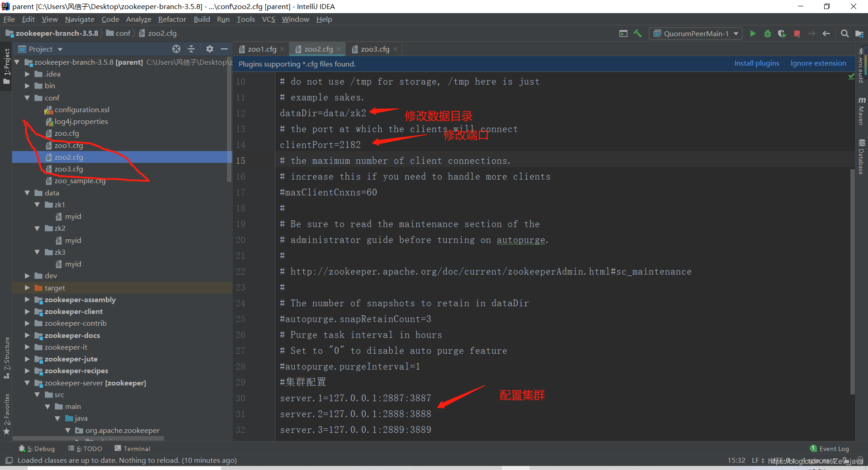
Task: Expand the bin folder
Action: point(27,85)
